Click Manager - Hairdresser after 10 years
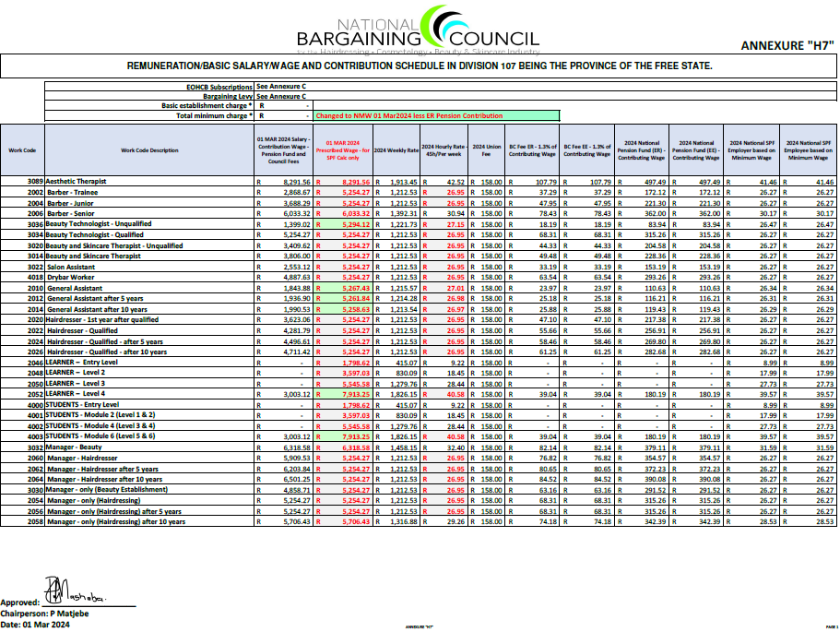This screenshot has height=632, width=840. 104,479
